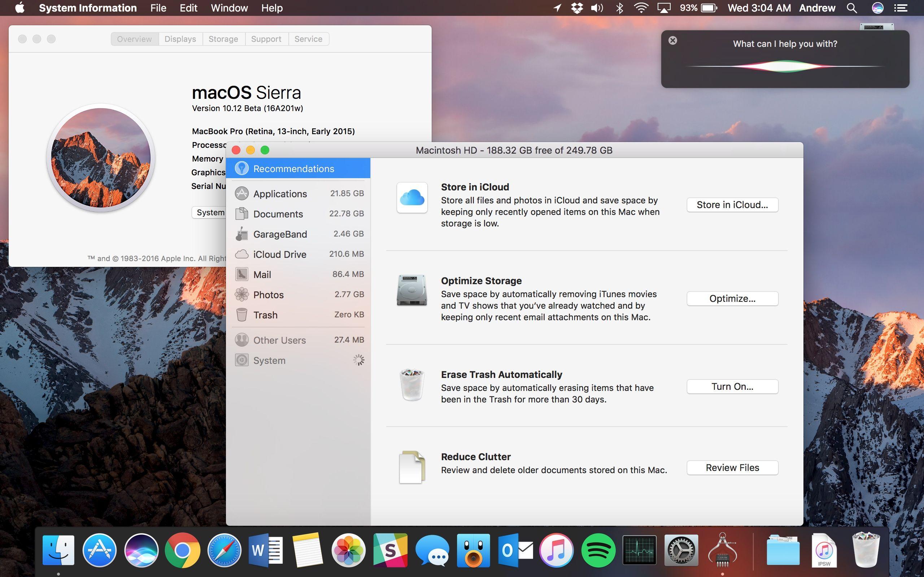The height and width of the screenshot is (577, 924).
Task: Toggle iCloud Drive storage expansion
Action: pyautogui.click(x=280, y=253)
